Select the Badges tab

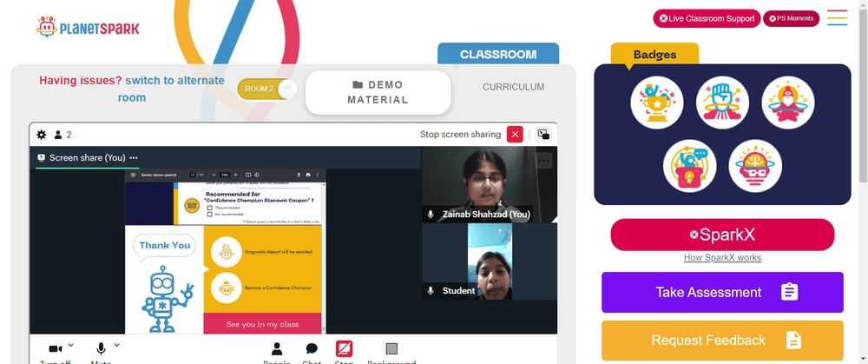coord(654,54)
